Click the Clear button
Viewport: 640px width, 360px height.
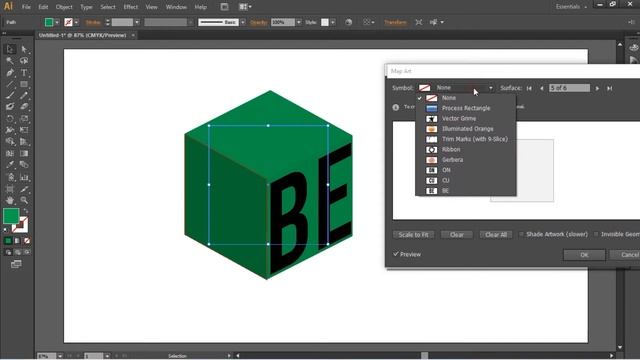point(457,235)
